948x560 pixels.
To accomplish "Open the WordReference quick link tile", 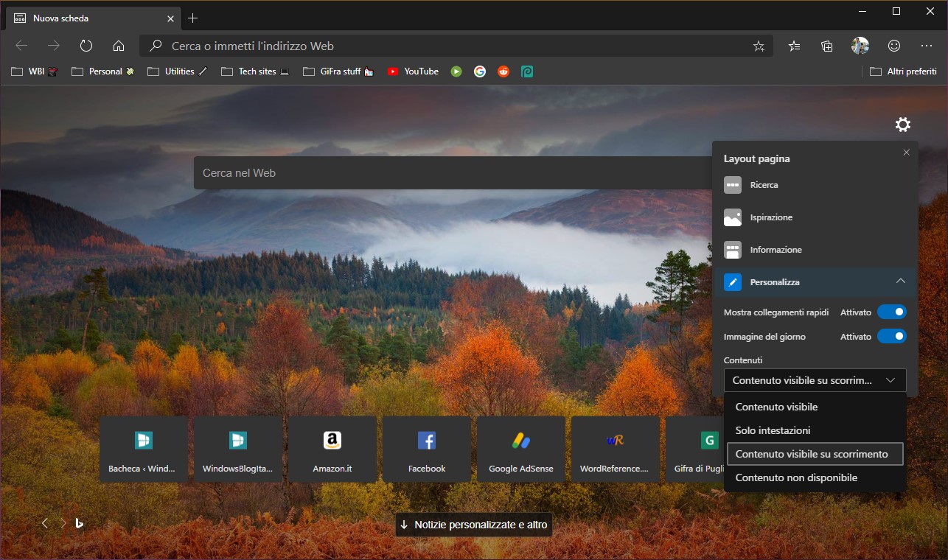I will [x=616, y=449].
